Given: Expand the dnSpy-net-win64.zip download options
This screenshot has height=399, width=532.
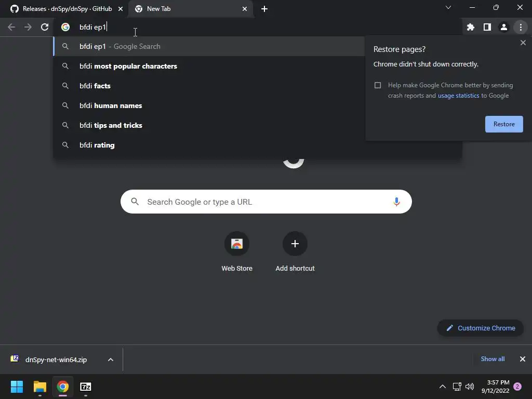Looking at the screenshot, I should coord(111,360).
